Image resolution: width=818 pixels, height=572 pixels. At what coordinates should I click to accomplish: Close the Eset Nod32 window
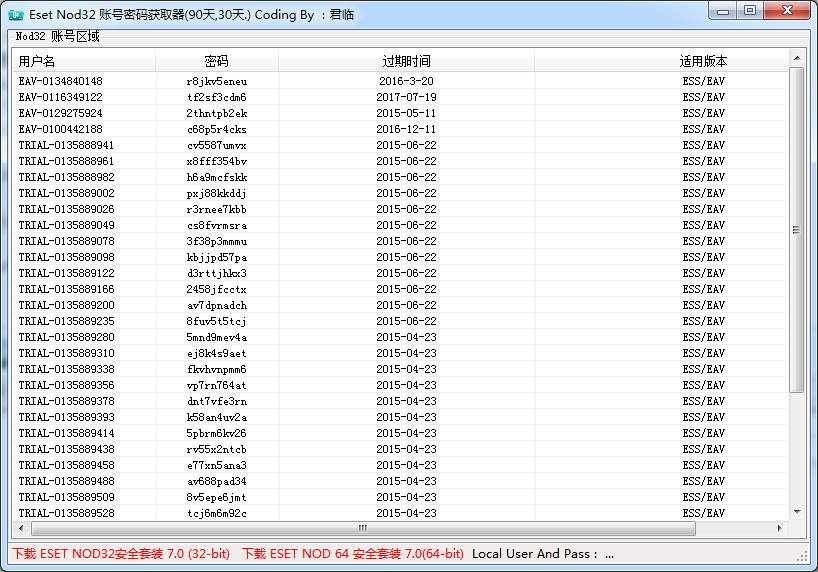pos(788,11)
